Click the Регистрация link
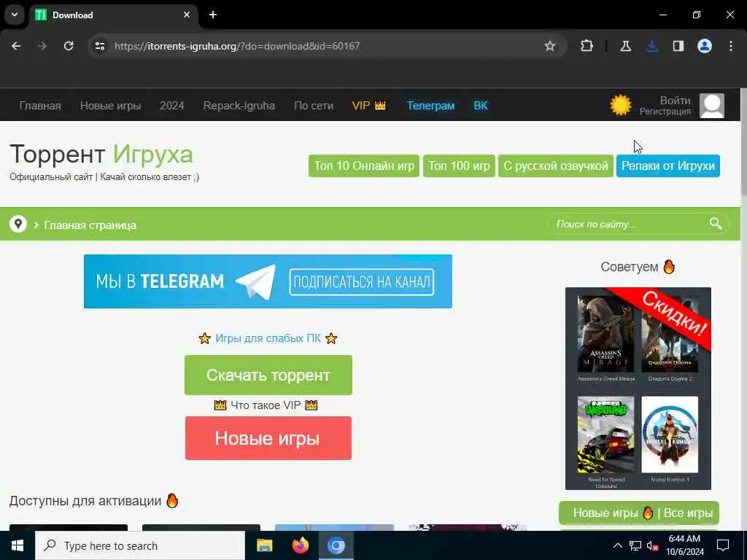Viewport: 747px width, 560px height. pyautogui.click(x=665, y=112)
